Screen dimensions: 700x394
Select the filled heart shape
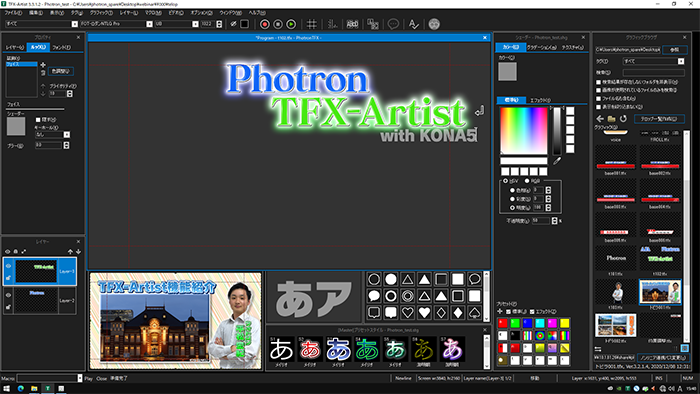424,312
